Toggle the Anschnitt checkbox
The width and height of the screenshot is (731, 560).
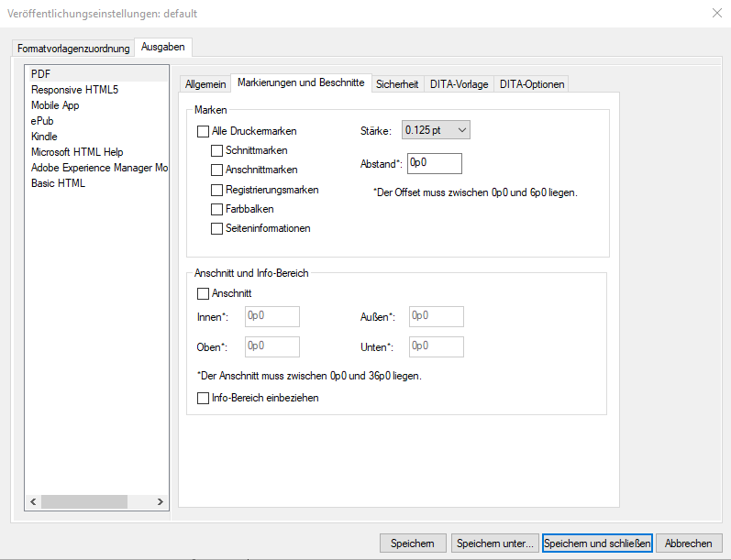(x=204, y=293)
